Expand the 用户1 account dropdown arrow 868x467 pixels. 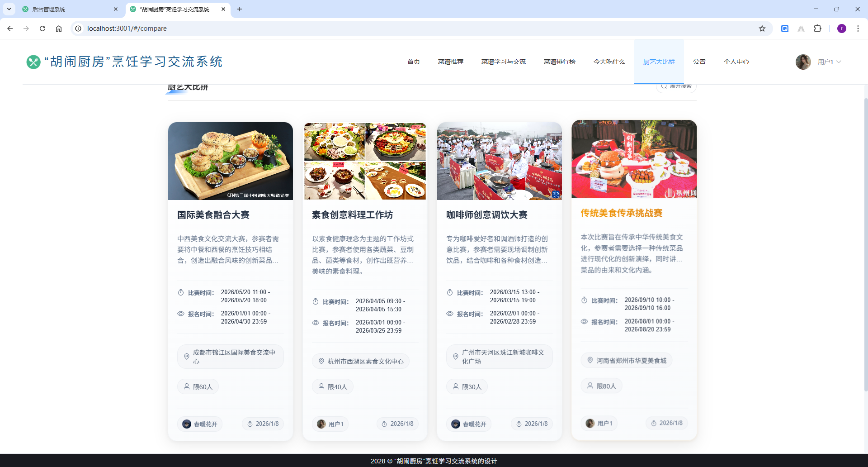(839, 62)
